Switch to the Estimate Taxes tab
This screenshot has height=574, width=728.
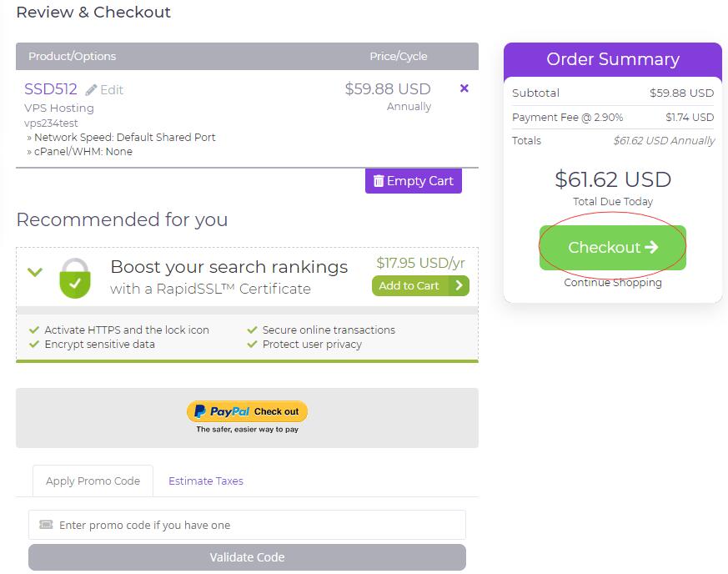(x=206, y=481)
